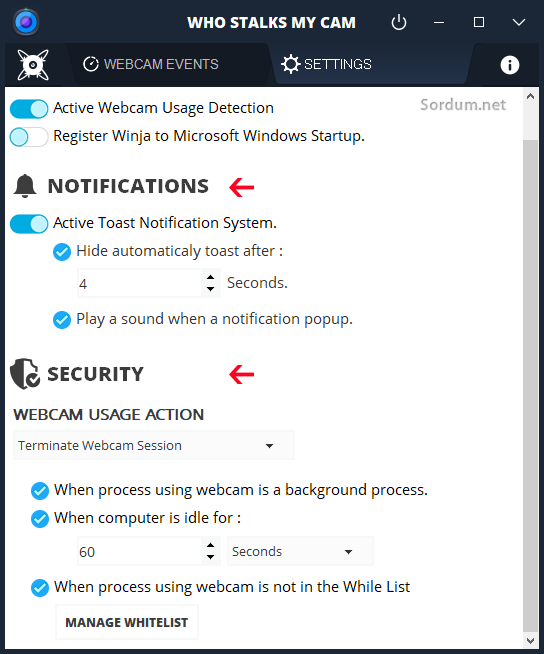
Task: Open the title bar chevron menu
Action: [x=519, y=22]
